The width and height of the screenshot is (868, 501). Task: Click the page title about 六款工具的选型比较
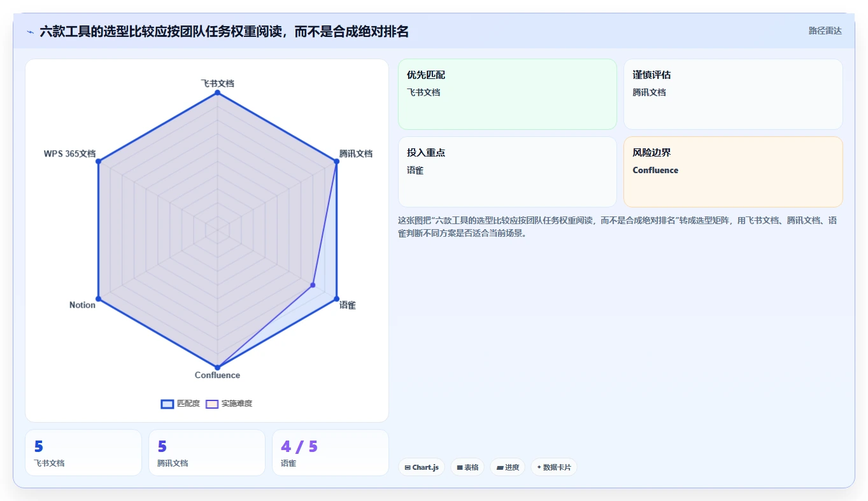click(x=224, y=31)
